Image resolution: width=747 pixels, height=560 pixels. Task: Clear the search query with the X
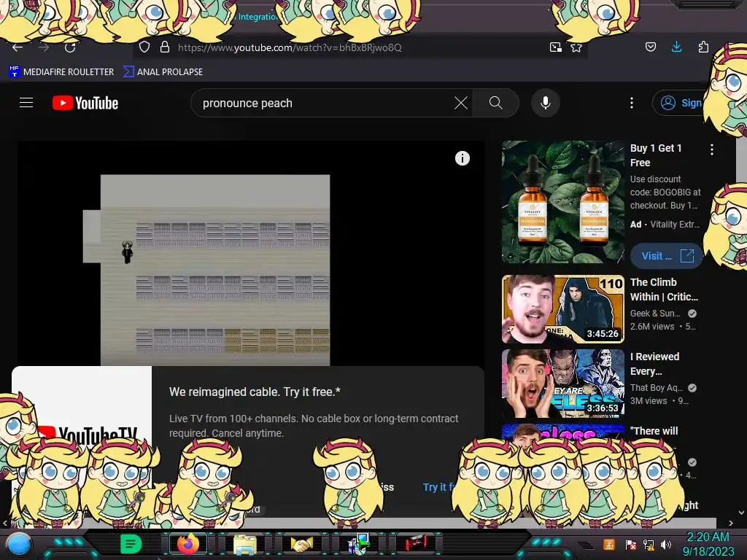(x=461, y=103)
